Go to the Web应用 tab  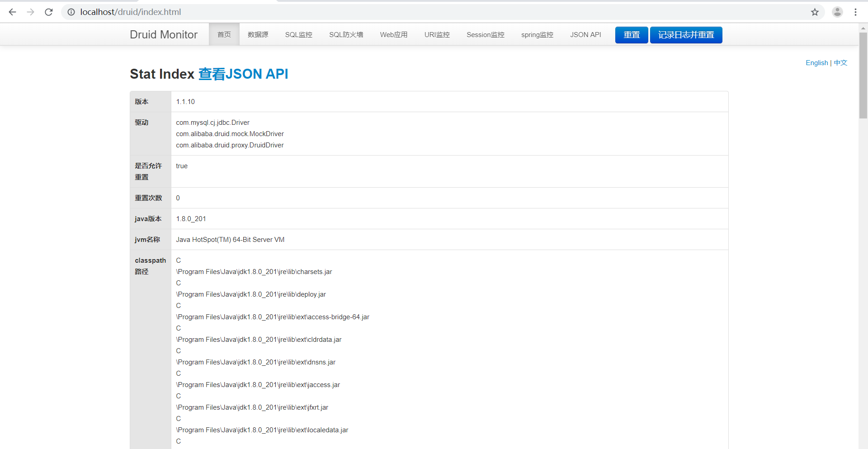click(x=394, y=35)
